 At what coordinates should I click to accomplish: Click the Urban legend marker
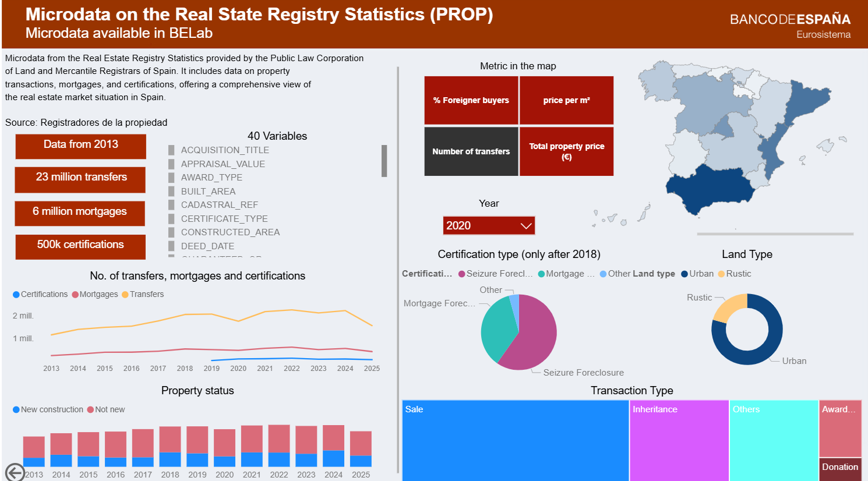coord(684,274)
